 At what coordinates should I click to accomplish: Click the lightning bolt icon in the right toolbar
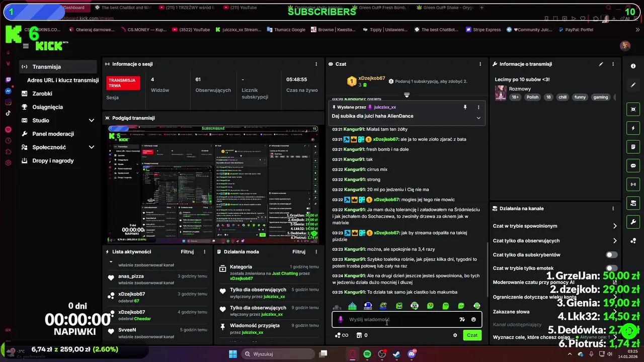pos(633,128)
